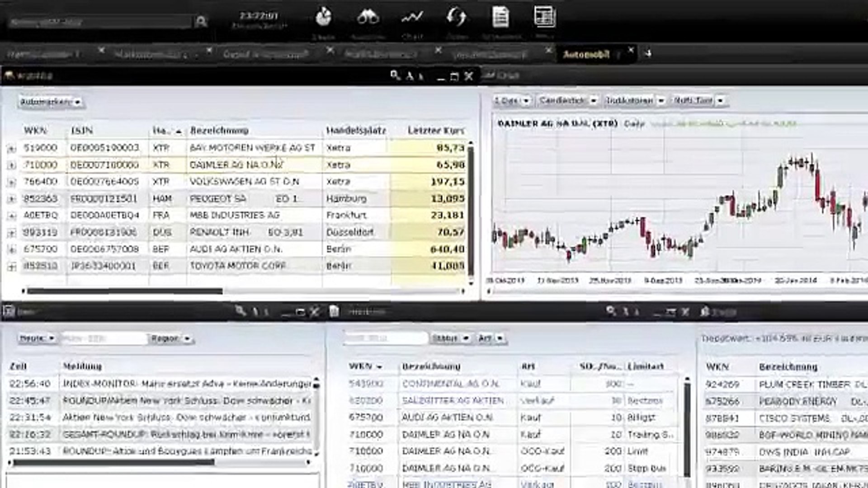This screenshot has height=488, width=868.
Task: Select the binoculars search tool in the toolbar
Action: tap(368, 17)
